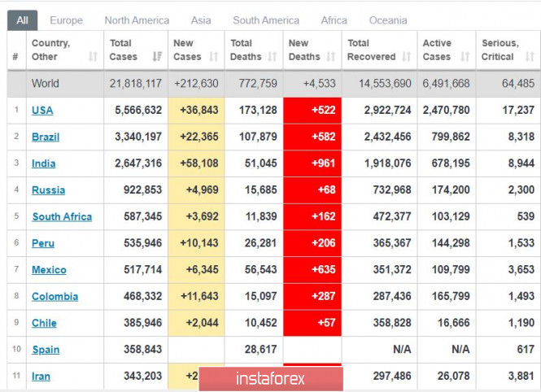Show the Asia region tab
This screenshot has width=541, height=392.
click(201, 20)
